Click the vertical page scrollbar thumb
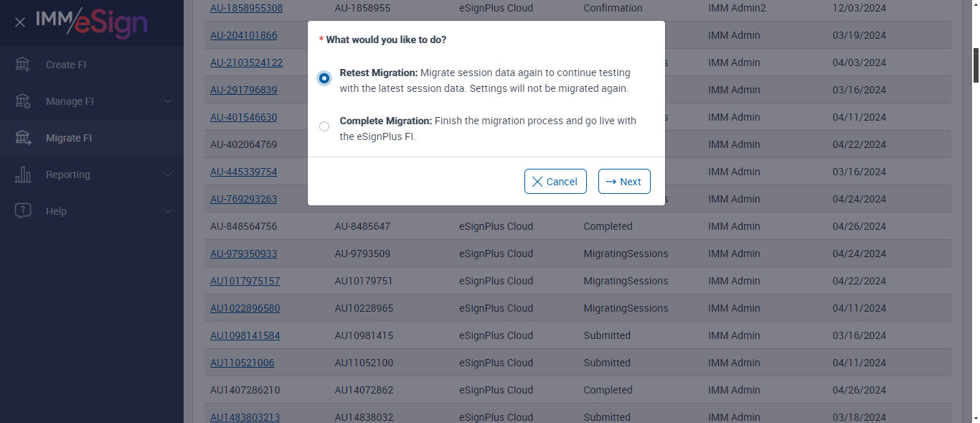980x423 pixels. tap(976, 65)
